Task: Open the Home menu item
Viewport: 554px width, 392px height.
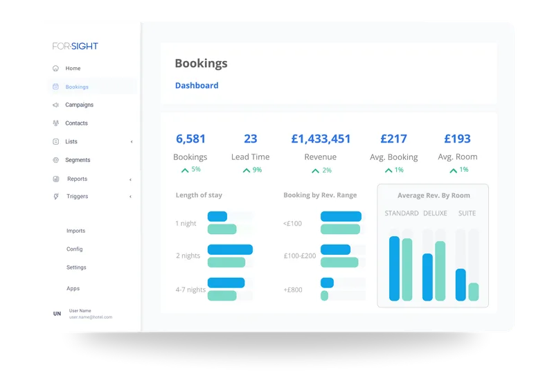Action: click(x=73, y=69)
